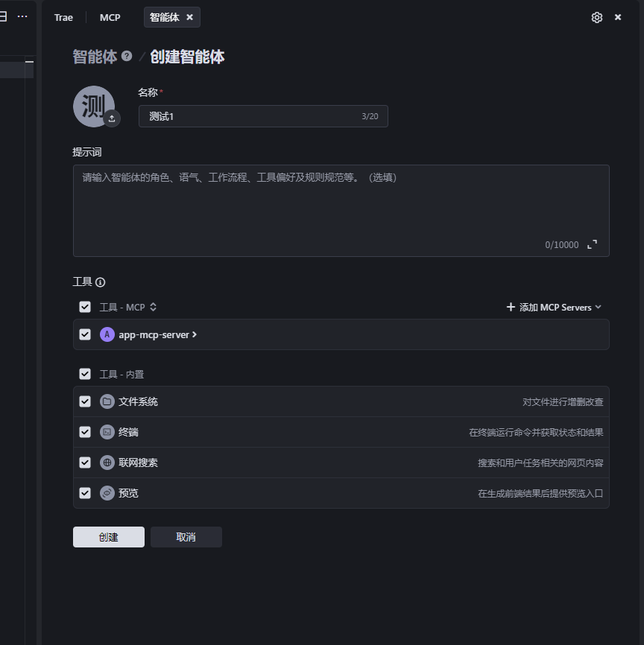
Task: Click the purple app-mcp-server avatar icon
Action: [105, 334]
